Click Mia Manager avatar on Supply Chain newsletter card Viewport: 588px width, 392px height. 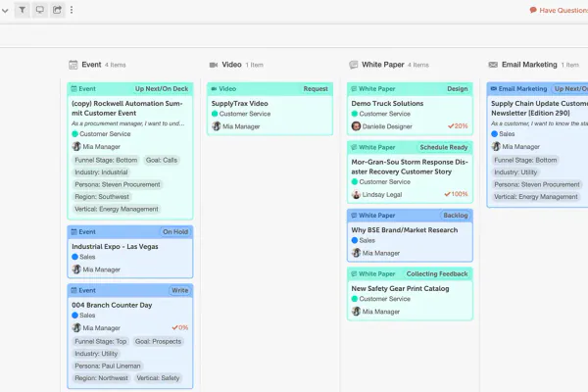point(496,146)
